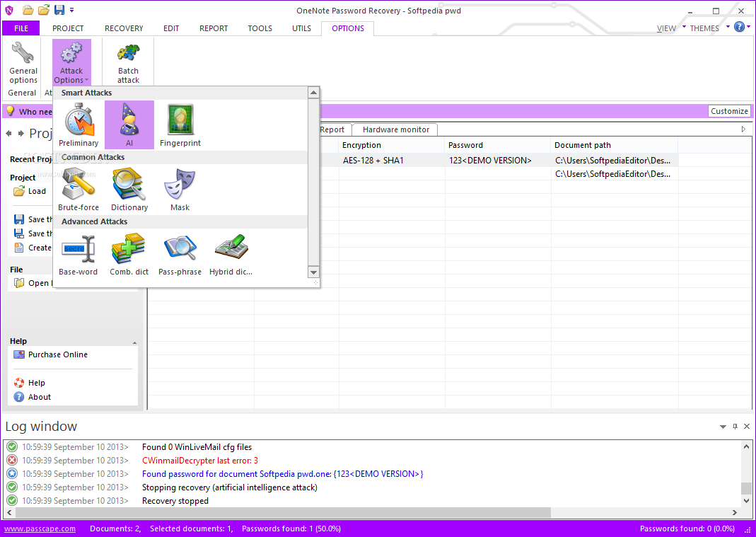Screen dimensions: 756x537
Task: Click the open folder icon in quick access toolbar
Action: (x=28, y=10)
